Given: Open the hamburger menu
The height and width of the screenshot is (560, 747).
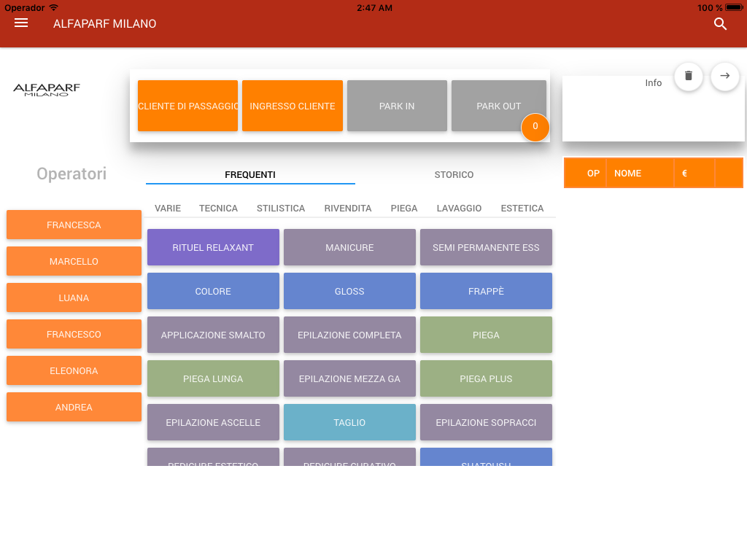Looking at the screenshot, I should [21, 23].
